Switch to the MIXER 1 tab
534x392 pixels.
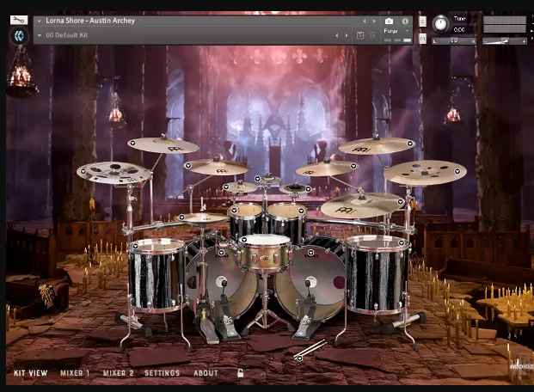[75, 373]
